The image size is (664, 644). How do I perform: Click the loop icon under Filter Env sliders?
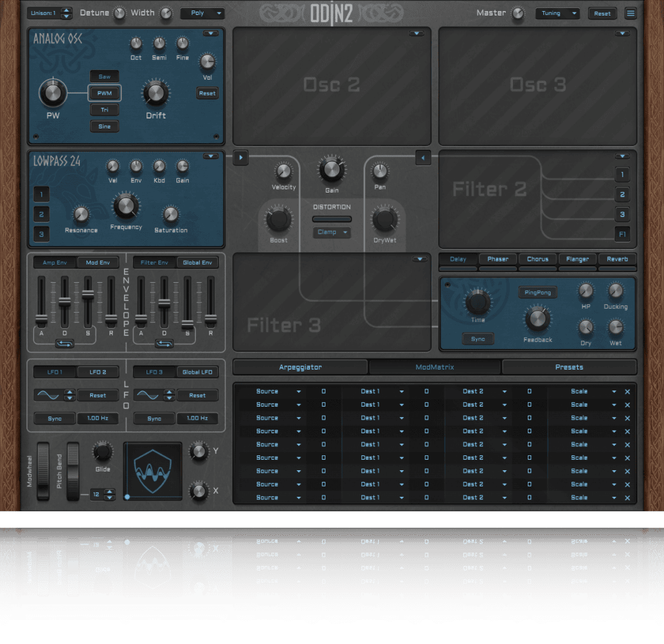pos(164,344)
